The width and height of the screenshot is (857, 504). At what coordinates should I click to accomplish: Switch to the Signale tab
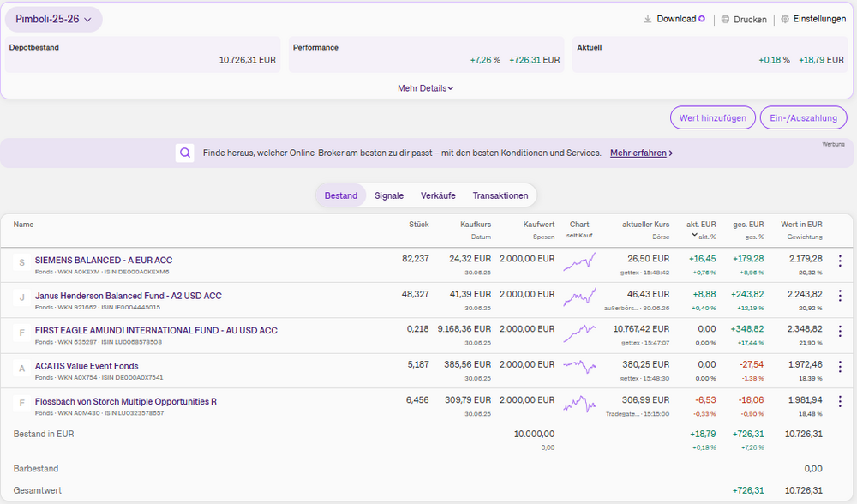tap(388, 195)
